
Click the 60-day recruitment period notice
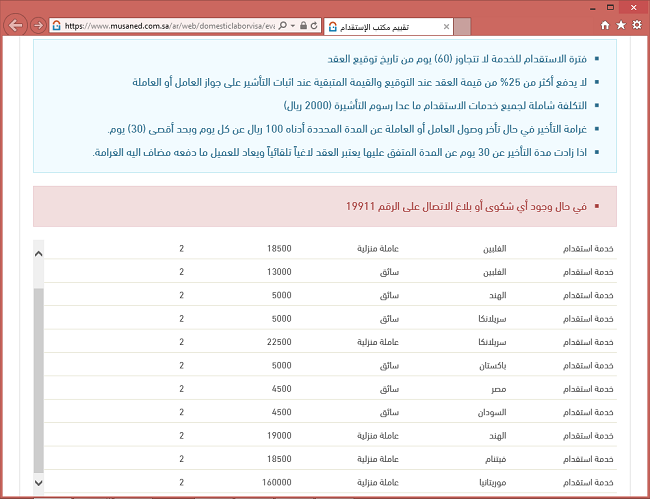[457, 59]
